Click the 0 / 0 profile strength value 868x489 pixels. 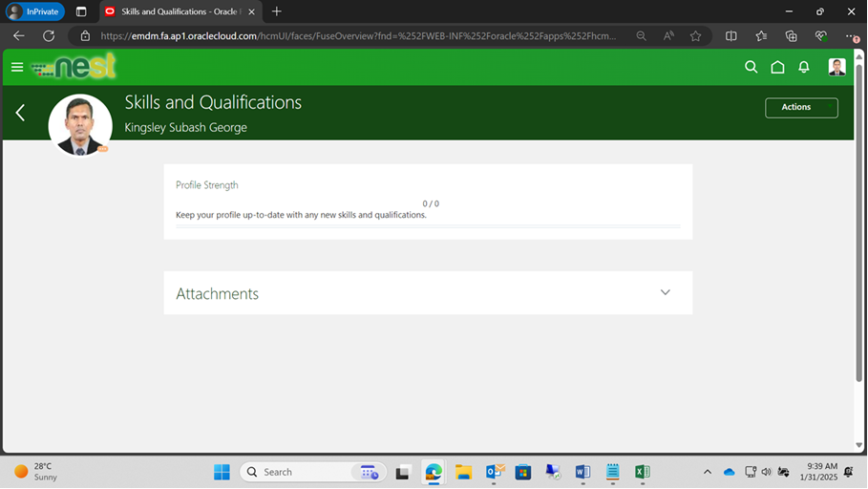click(431, 203)
